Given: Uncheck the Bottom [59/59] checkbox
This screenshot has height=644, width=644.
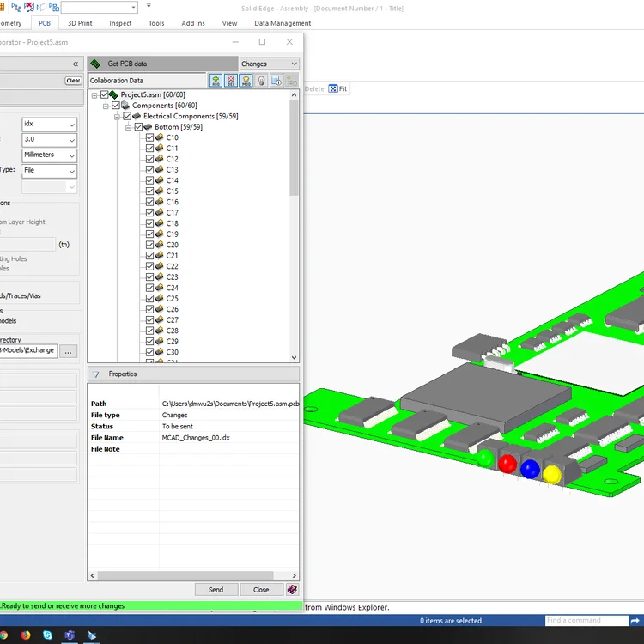Looking at the screenshot, I should click(139, 127).
